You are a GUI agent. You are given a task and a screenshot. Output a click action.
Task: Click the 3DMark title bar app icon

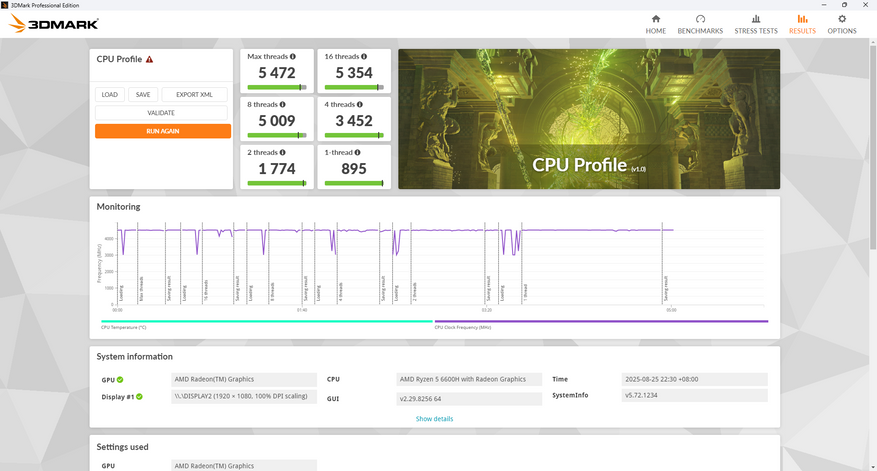pos(5,5)
